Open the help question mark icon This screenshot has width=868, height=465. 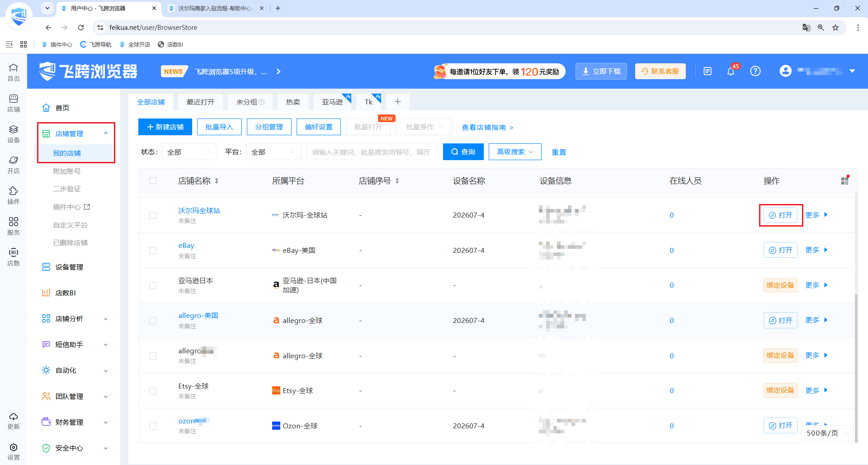(755, 71)
